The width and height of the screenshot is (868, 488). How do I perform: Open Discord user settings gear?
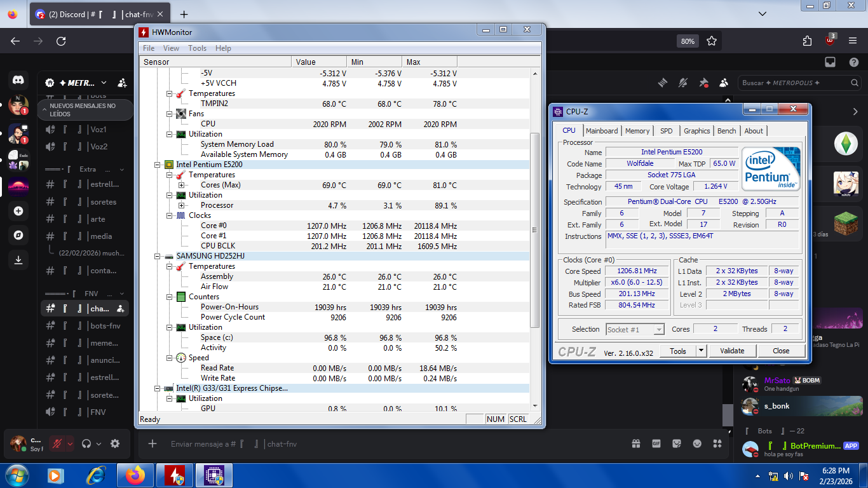tap(115, 444)
